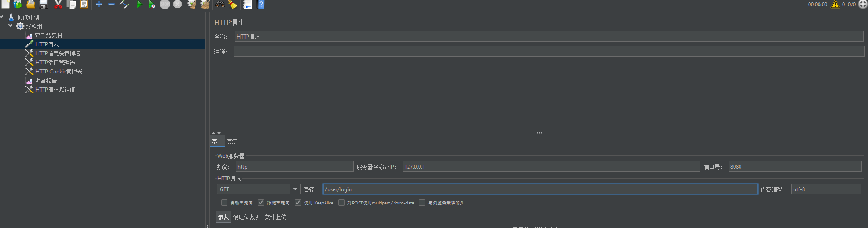Click the 00:00:00 elapsed timer
Screen dimensions: 868x228
point(818,5)
